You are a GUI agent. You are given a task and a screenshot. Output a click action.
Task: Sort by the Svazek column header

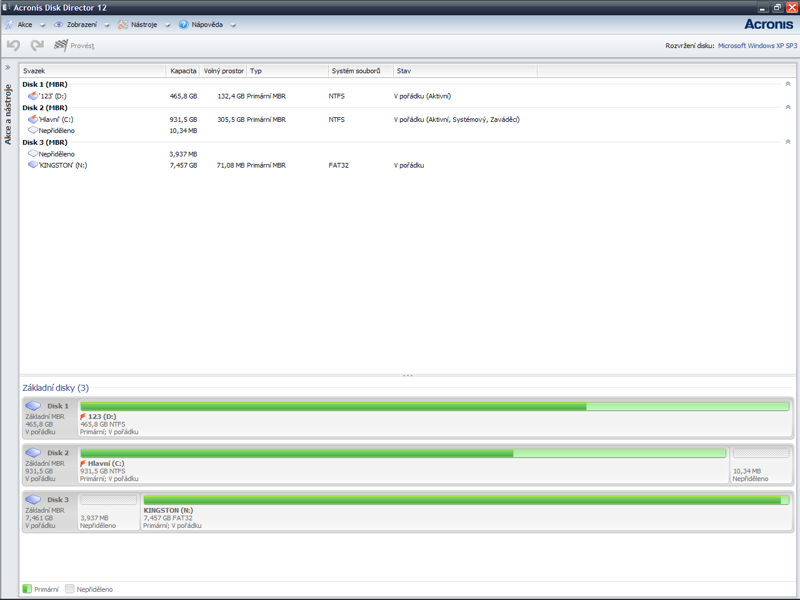click(x=93, y=71)
